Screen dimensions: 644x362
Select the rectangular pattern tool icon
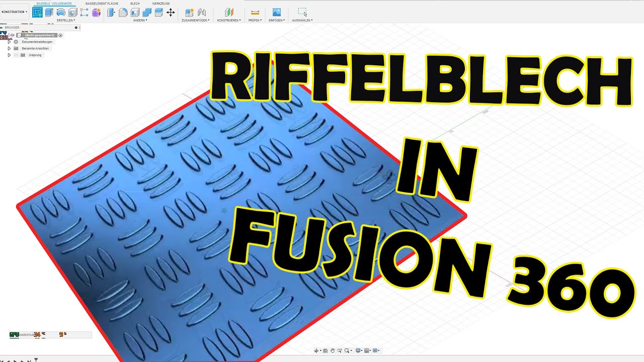84,12
